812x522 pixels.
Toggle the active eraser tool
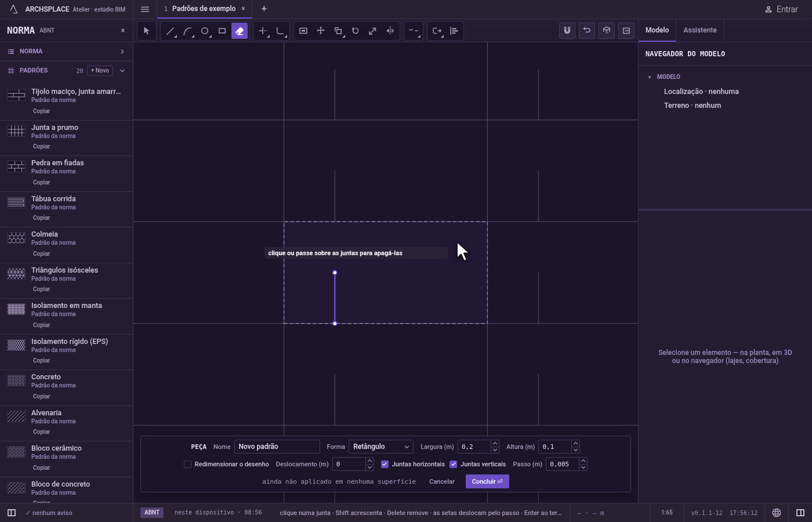click(x=240, y=31)
